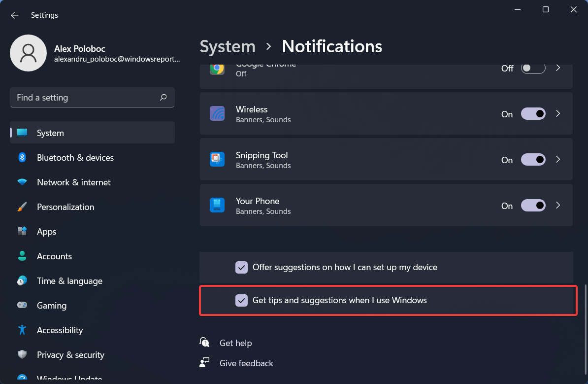The width and height of the screenshot is (588, 384).
Task: Open Personalization settings section
Action: pos(65,207)
